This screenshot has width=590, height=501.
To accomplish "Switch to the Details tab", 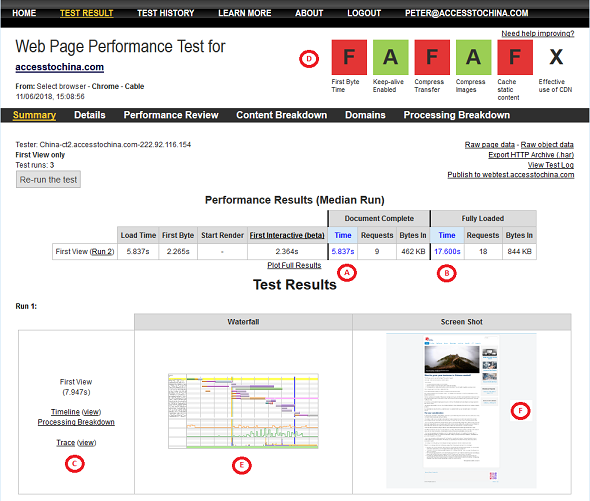I will pos(90,115).
